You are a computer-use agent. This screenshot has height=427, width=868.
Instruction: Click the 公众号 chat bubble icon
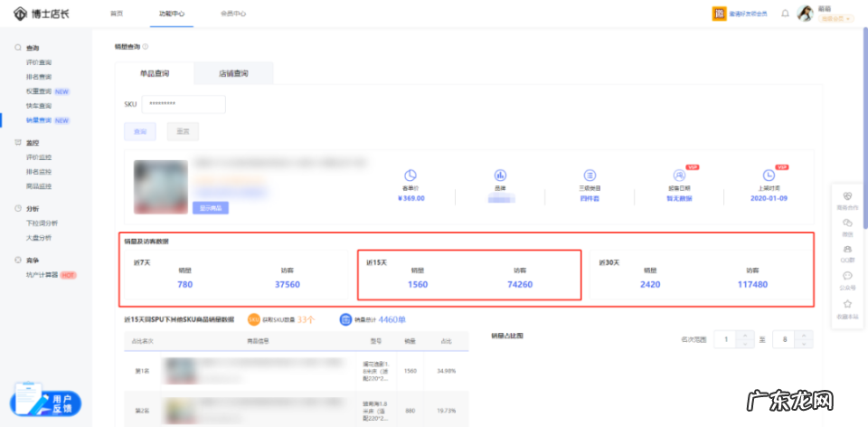(x=846, y=276)
